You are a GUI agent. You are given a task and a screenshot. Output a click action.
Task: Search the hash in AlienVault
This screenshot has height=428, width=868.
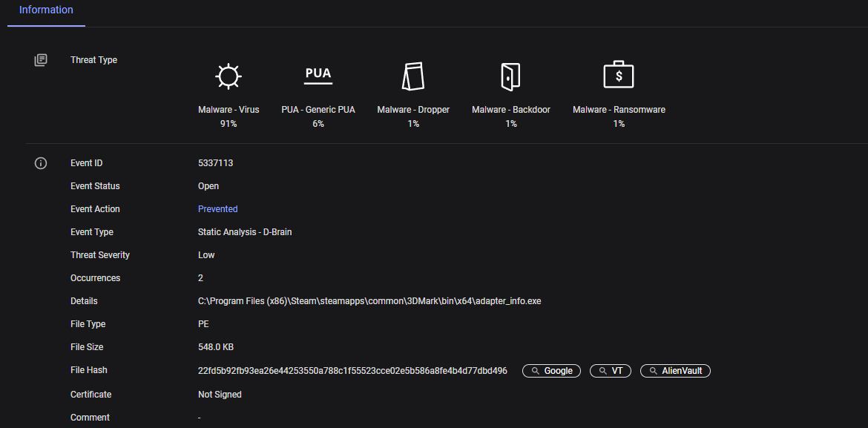pos(675,371)
